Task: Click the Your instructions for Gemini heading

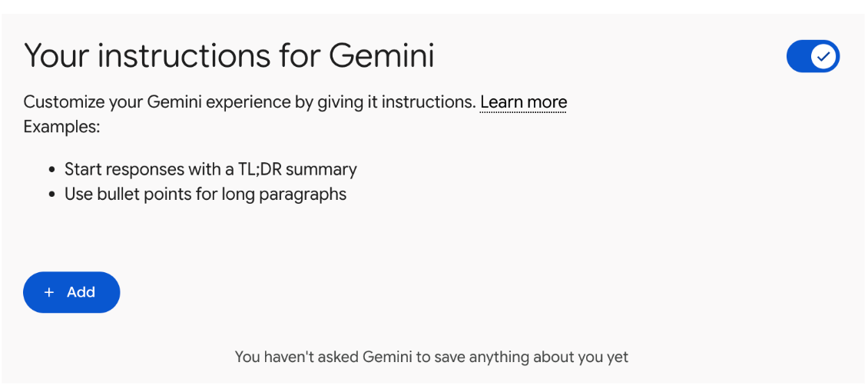Action: click(x=229, y=56)
